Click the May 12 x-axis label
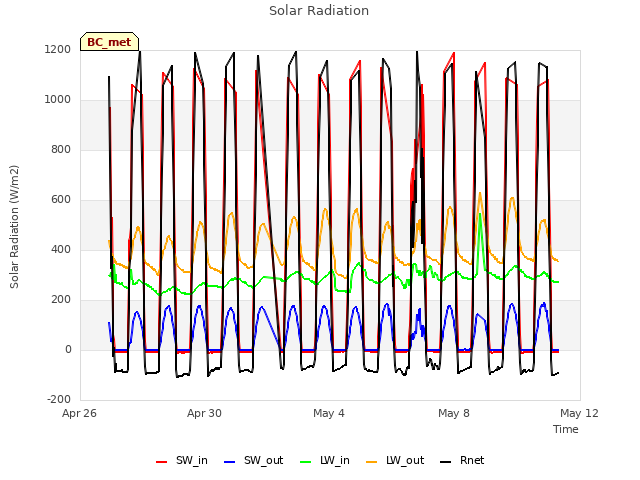 579,413
